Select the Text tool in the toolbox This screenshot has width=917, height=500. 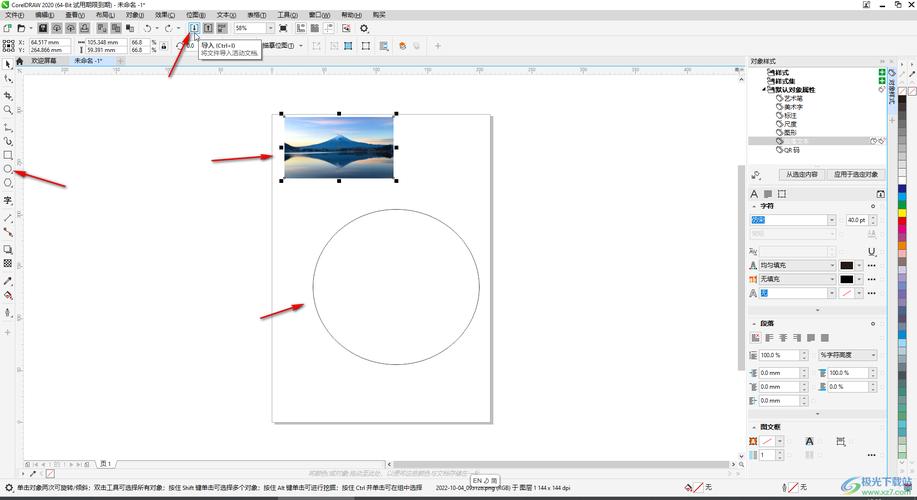8,200
